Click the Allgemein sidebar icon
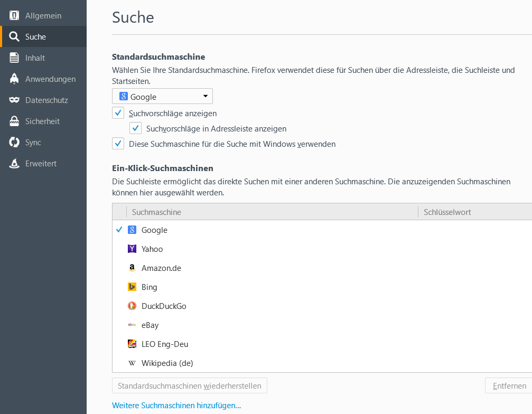532x414 pixels. click(14, 16)
